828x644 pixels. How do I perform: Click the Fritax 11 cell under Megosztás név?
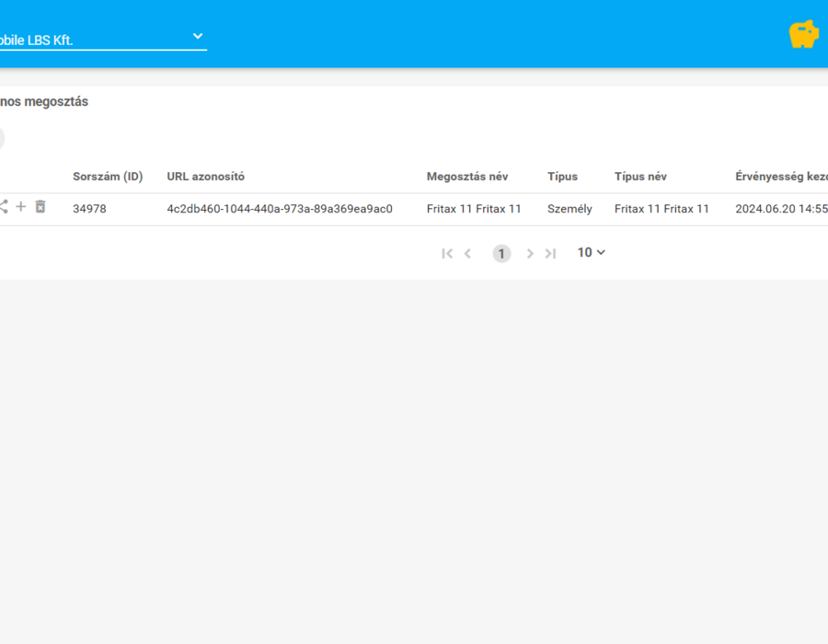474,209
